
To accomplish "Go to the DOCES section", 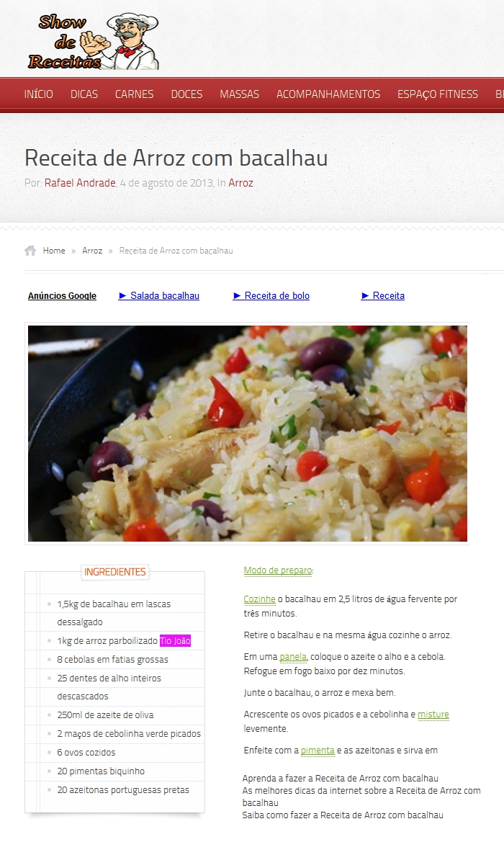I will point(186,94).
